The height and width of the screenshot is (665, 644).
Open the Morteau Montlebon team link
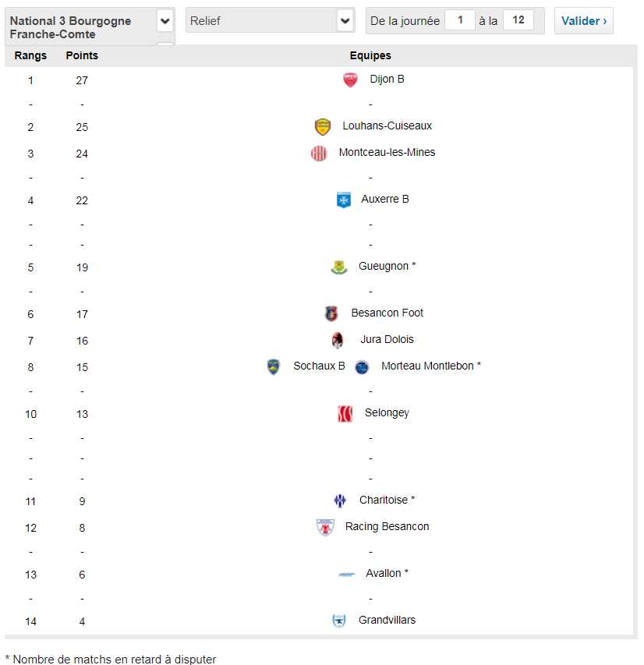click(x=427, y=366)
